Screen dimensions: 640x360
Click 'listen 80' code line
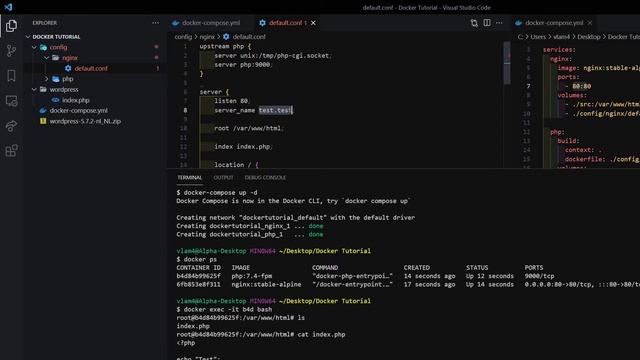point(231,101)
